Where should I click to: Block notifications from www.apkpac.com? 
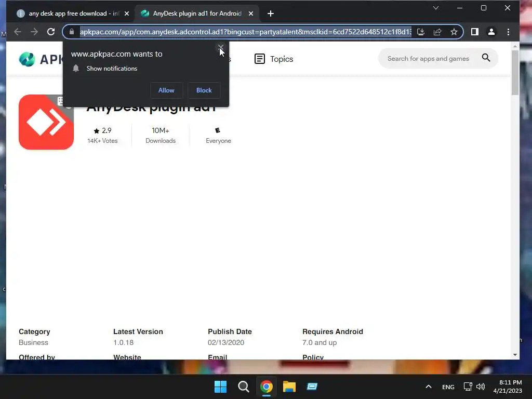tap(204, 90)
